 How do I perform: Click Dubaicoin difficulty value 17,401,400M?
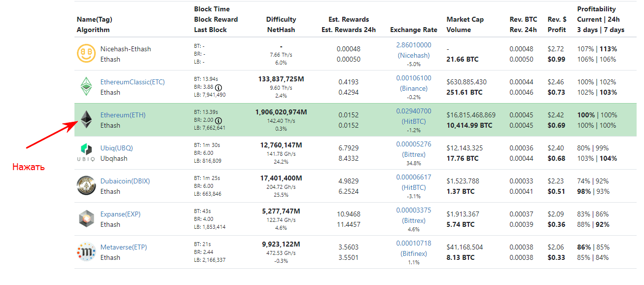(281, 178)
